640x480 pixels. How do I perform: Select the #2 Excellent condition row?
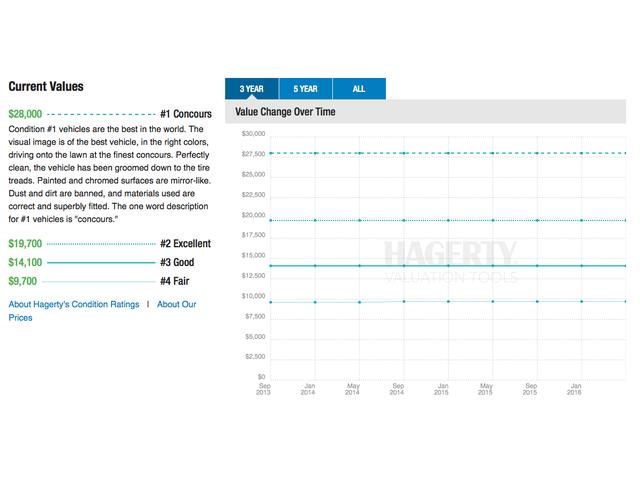[x=110, y=244]
